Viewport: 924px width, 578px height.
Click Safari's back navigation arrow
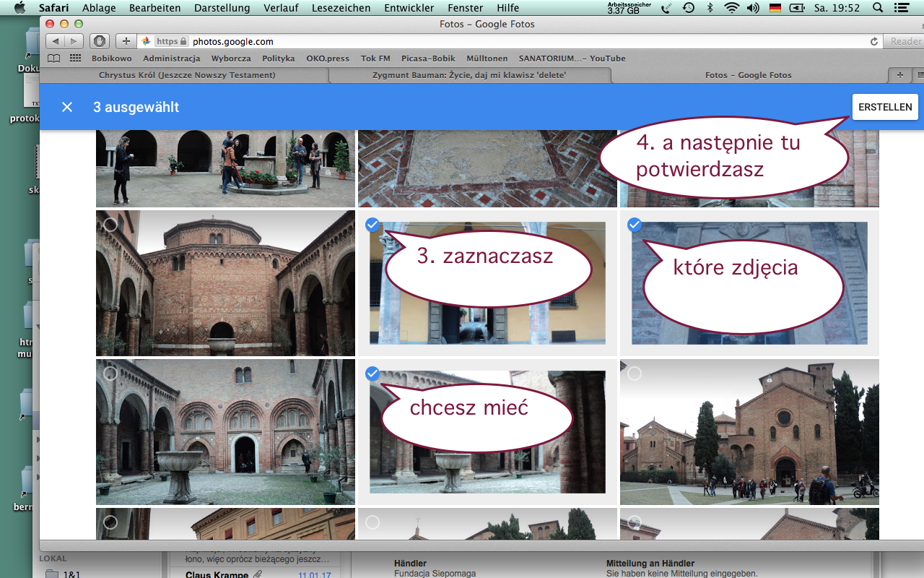point(57,41)
